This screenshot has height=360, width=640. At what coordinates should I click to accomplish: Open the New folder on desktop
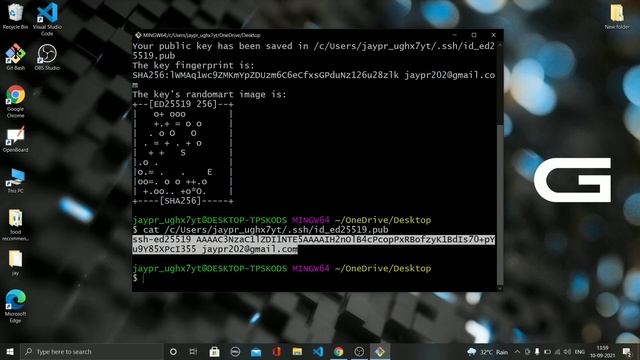pos(617,17)
